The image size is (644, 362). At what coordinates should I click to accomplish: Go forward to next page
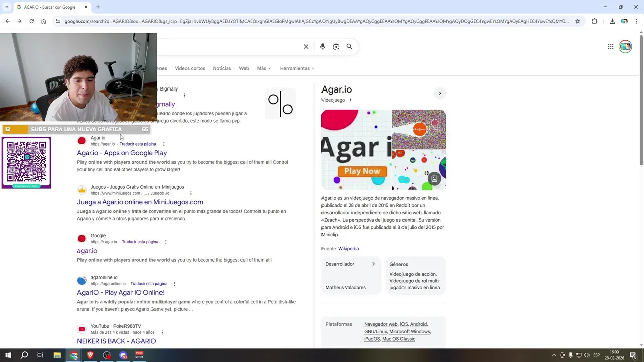19,21
